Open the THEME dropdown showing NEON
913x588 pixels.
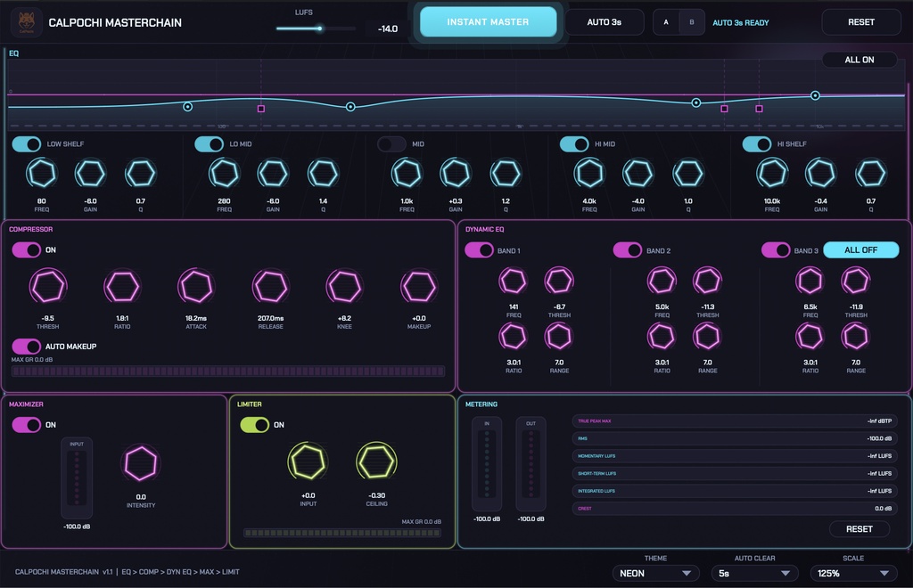(655, 573)
